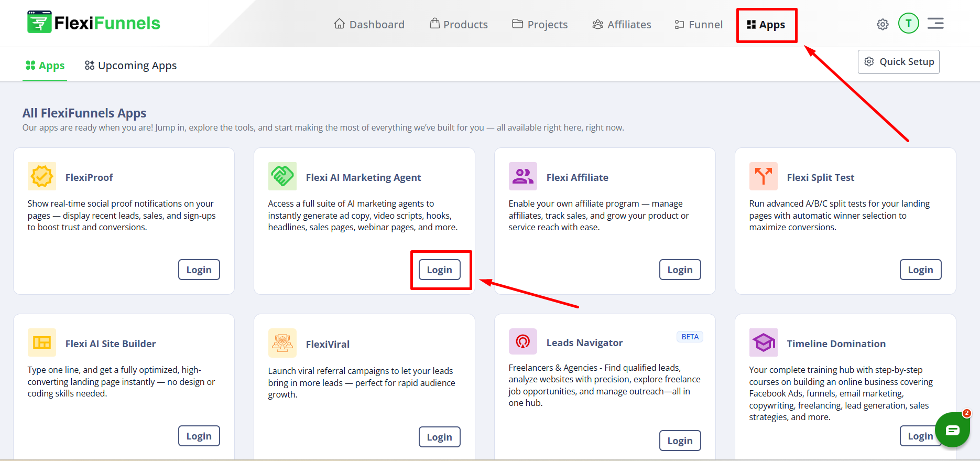
Task: Login to Flexi AI Site Builder
Action: 199,436
